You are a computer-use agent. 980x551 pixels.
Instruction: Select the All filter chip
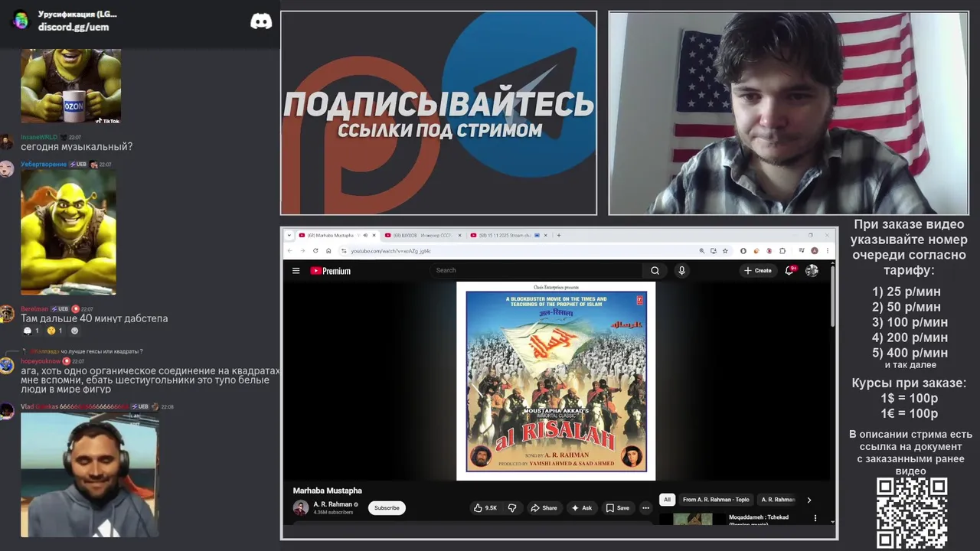tap(667, 500)
